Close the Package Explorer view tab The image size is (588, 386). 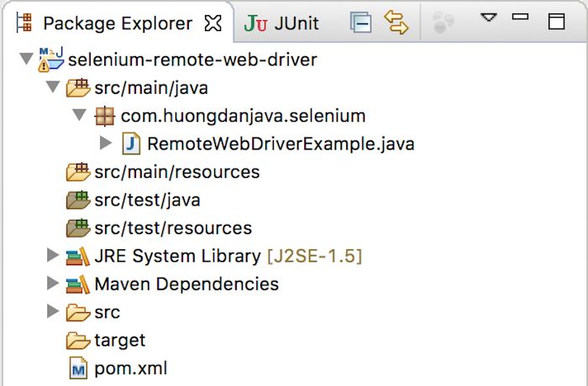[213, 23]
